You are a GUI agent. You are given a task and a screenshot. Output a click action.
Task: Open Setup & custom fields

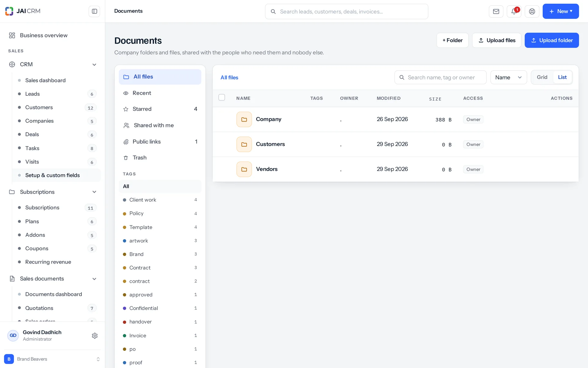57,175
